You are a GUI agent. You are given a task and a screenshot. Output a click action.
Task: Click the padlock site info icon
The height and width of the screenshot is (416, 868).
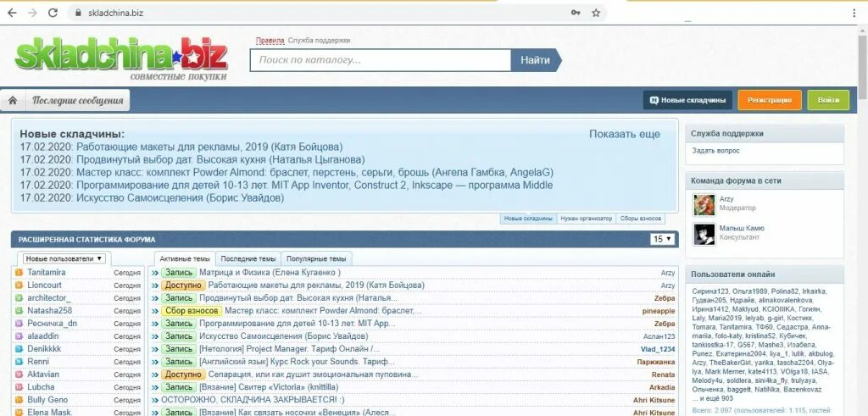pyautogui.click(x=78, y=13)
